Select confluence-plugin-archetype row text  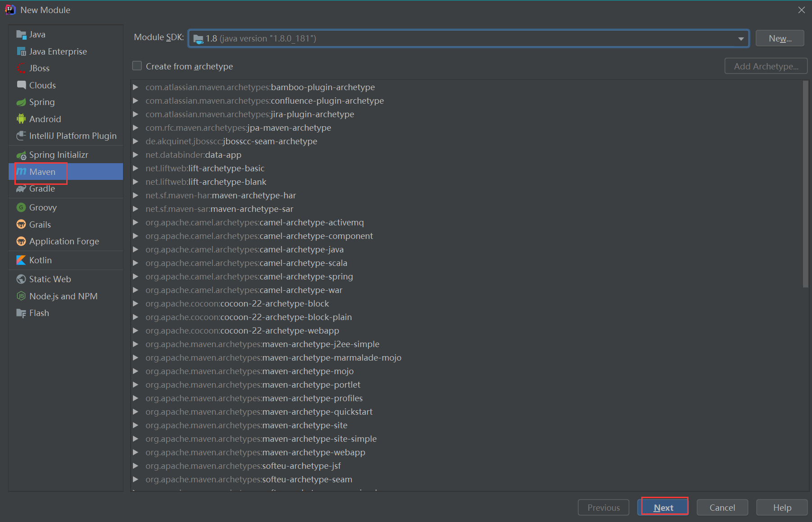click(x=265, y=101)
